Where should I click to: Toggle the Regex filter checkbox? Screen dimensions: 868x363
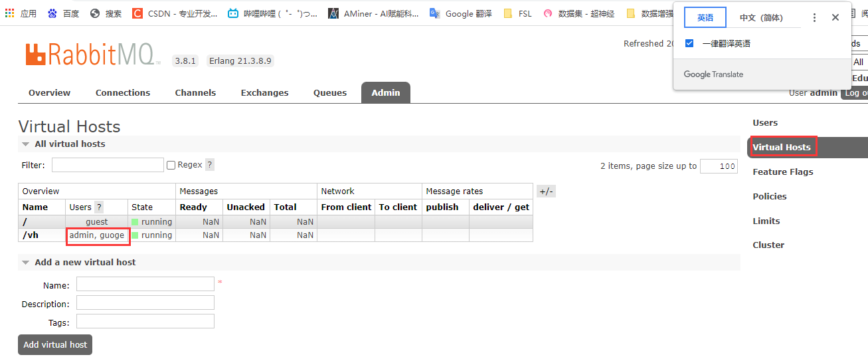click(171, 165)
